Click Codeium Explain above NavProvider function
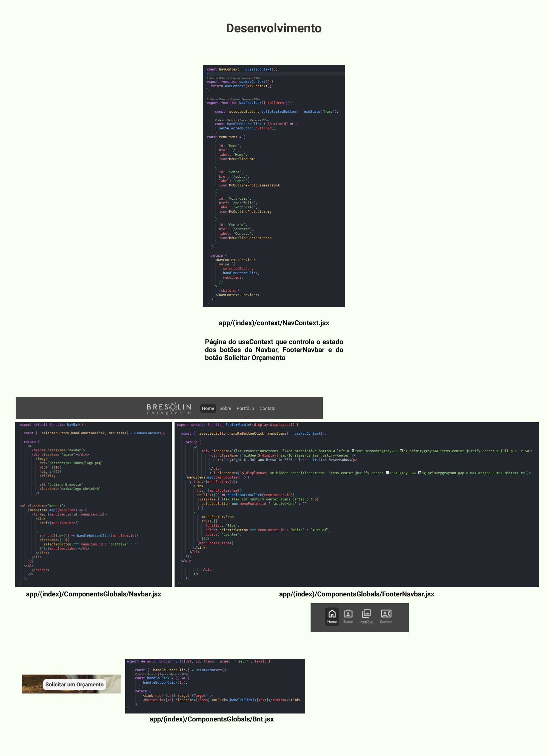The image size is (548, 756). coord(236,99)
